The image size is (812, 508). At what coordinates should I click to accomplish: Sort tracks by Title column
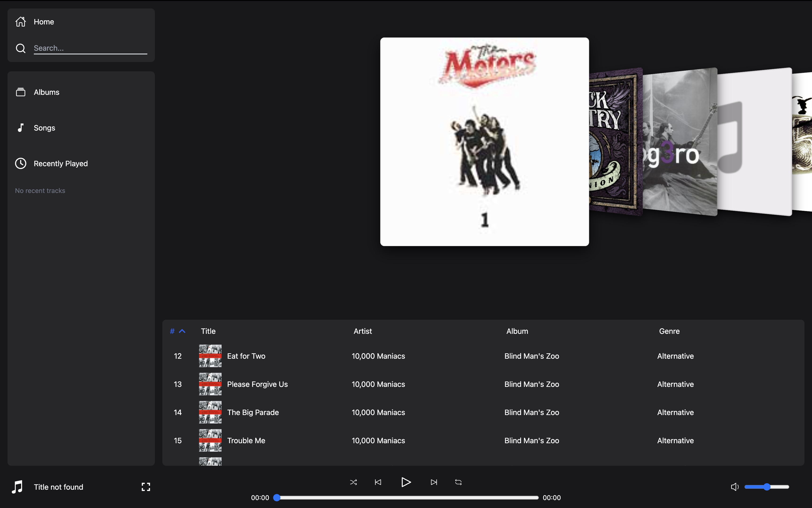coord(208,331)
